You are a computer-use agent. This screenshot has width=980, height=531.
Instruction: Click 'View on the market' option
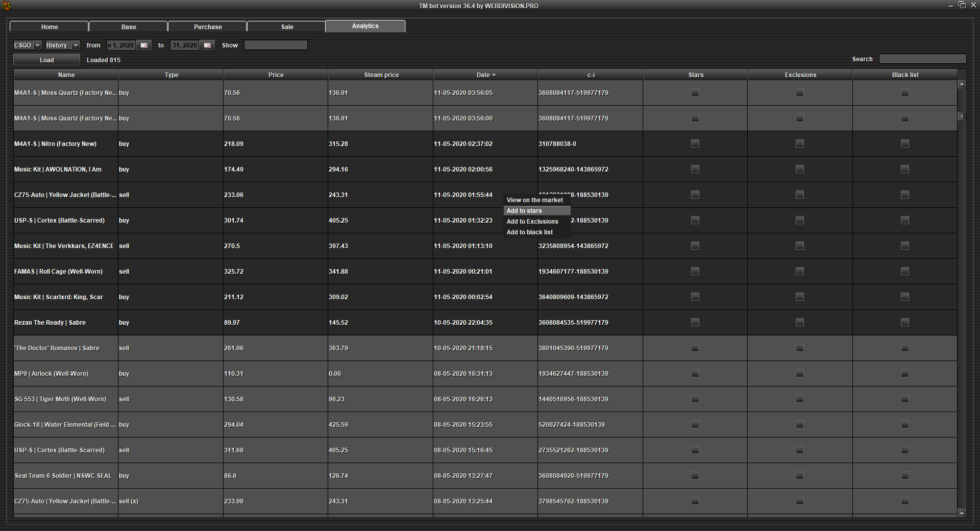pyautogui.click(x=534, y=200)
